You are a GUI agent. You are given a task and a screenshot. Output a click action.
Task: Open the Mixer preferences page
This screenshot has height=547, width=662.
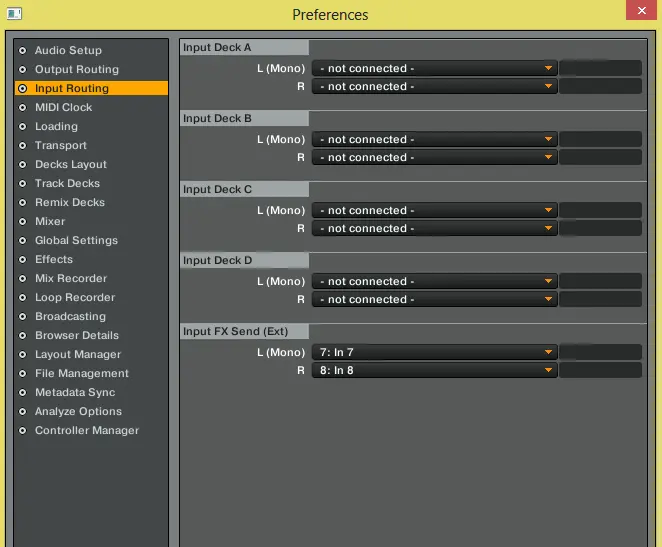(x=50, y=221)
